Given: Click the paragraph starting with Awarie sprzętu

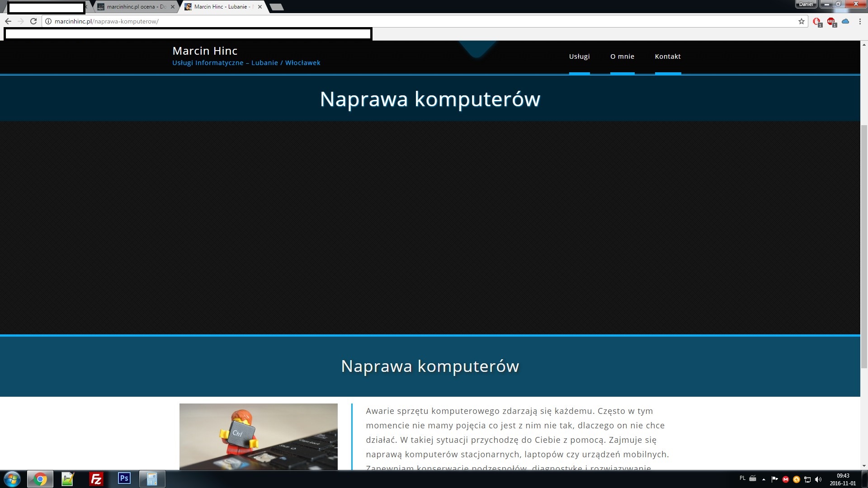Looking at the screenshot, I should pyautogui.click(x=518, y=439).
